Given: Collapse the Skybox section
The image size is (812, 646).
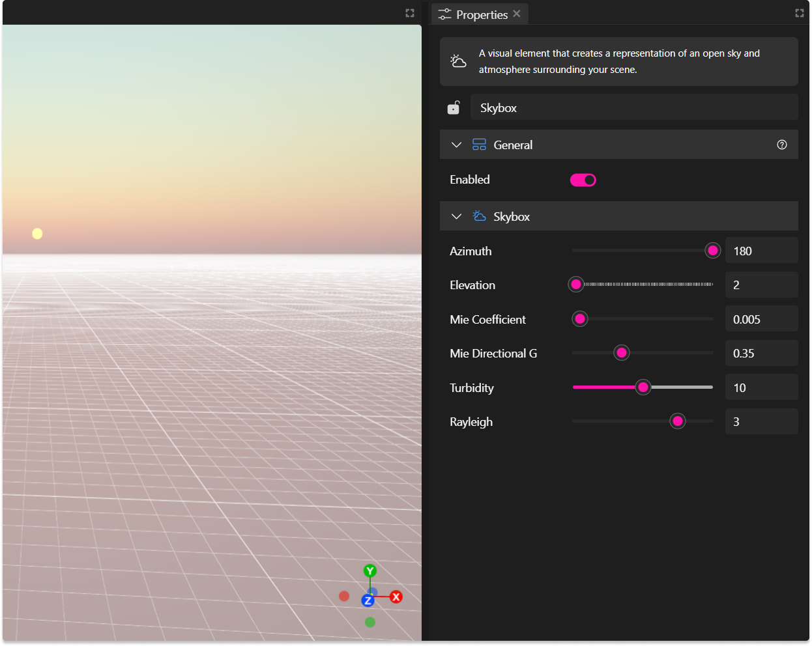Looking at the screenshot, I should 456,216.
